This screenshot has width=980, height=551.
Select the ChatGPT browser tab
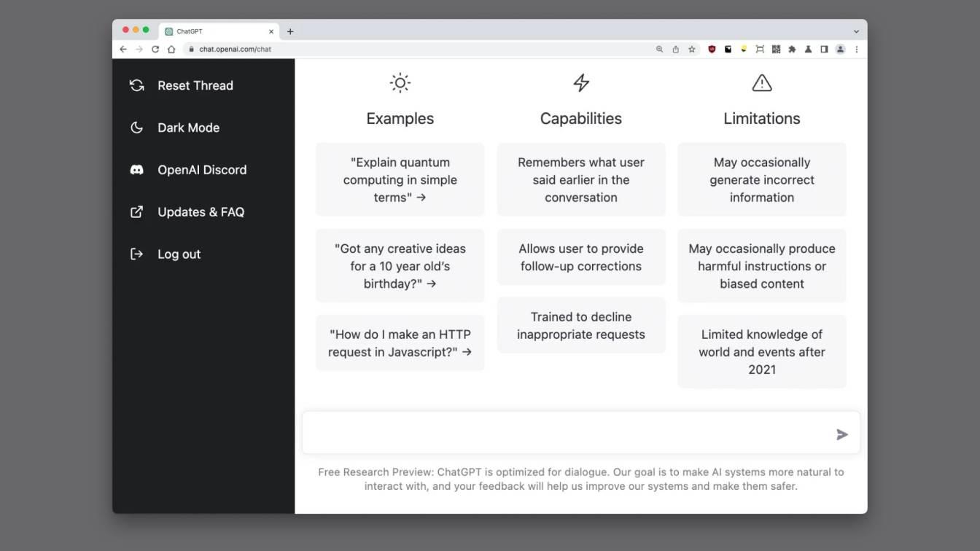point(219,31)
